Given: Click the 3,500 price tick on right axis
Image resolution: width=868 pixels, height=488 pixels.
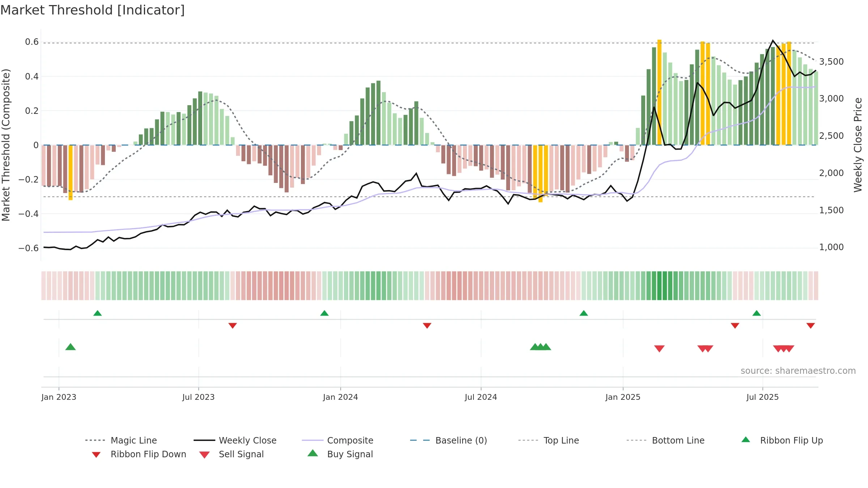Looking at the screenshot, I should click(831, 61).
